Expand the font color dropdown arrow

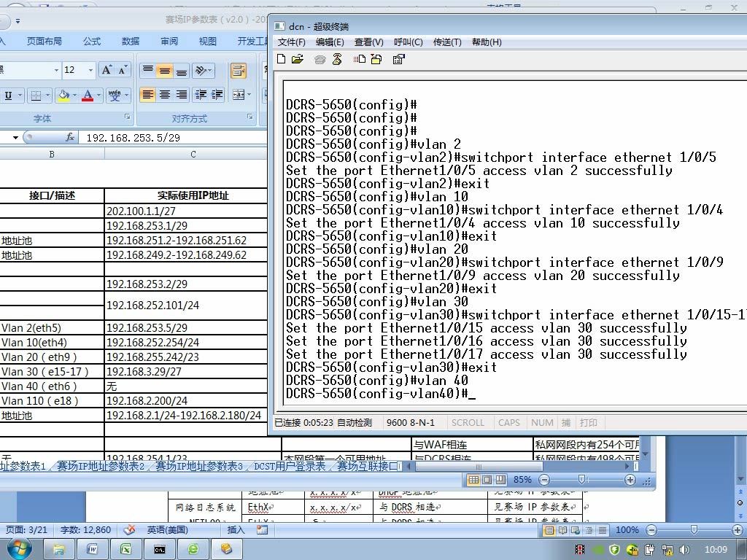pos(98,96)
